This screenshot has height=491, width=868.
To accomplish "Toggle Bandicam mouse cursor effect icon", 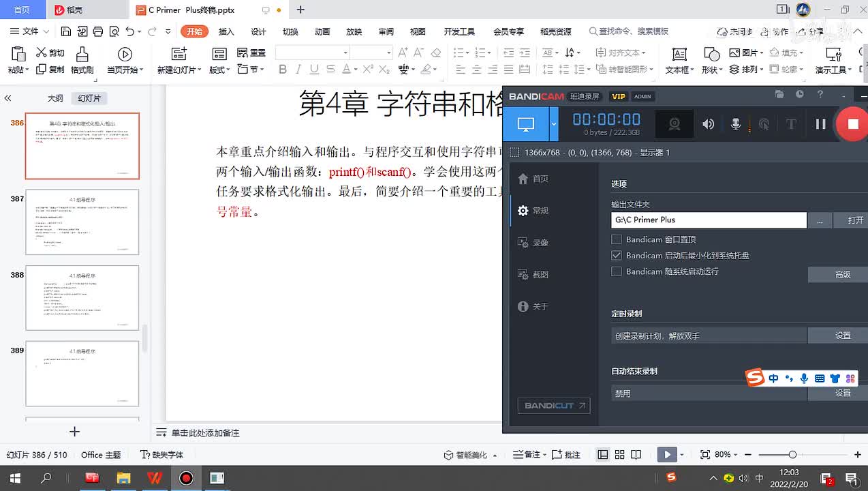I will point(764,124).
